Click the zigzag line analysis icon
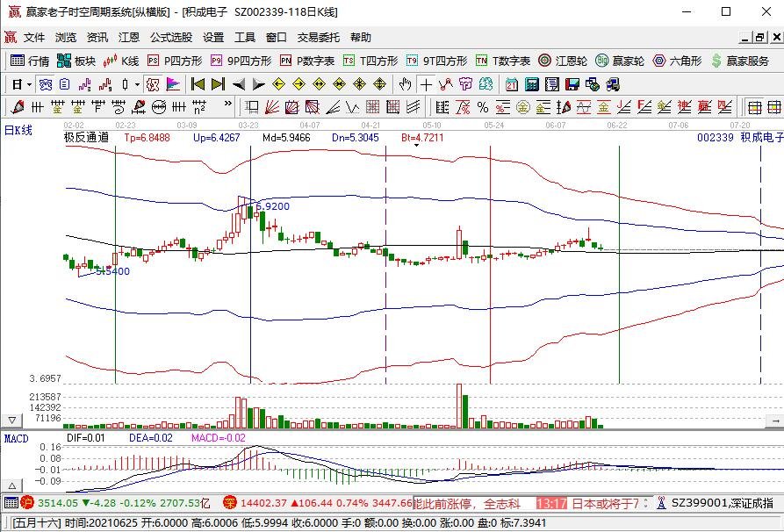 [445, 84]
